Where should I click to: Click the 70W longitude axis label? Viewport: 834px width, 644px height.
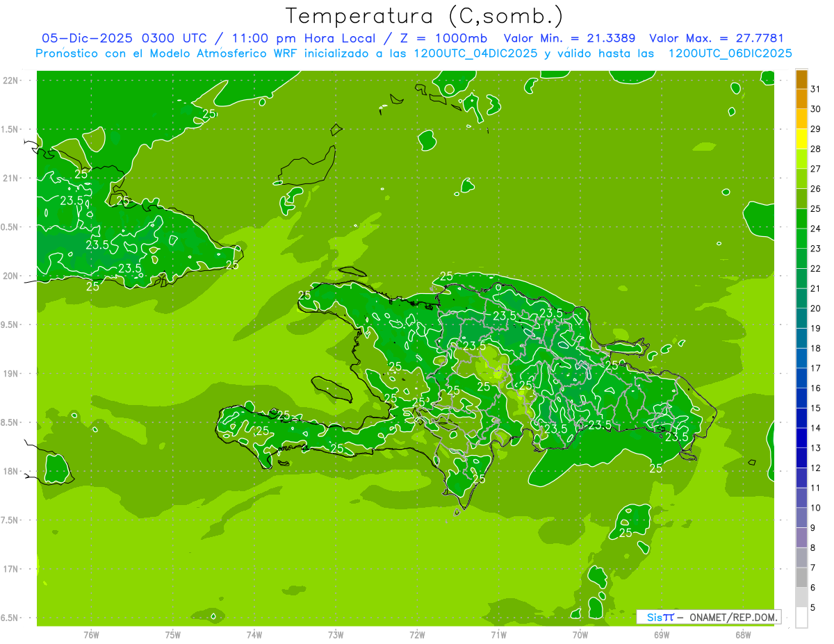coord(580,635)
